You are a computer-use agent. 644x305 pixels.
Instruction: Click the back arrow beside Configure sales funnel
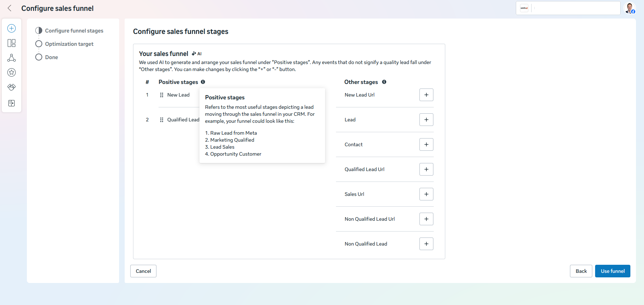point(10,8)
